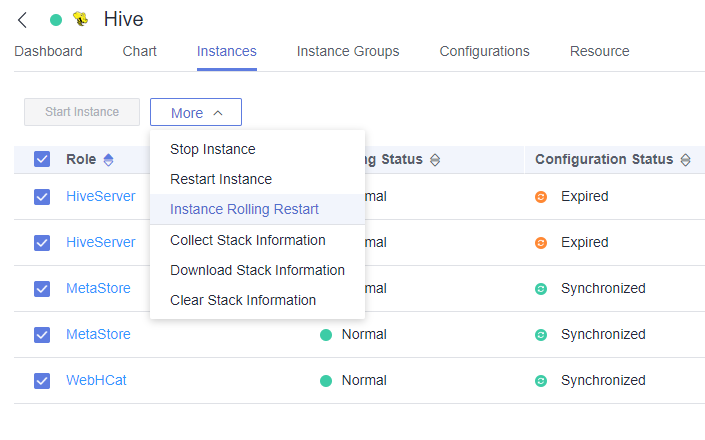The width and height of the screenshot is (705, 440).
Task: Open the second HiveServer role link
Action: (x=101, y=242)
